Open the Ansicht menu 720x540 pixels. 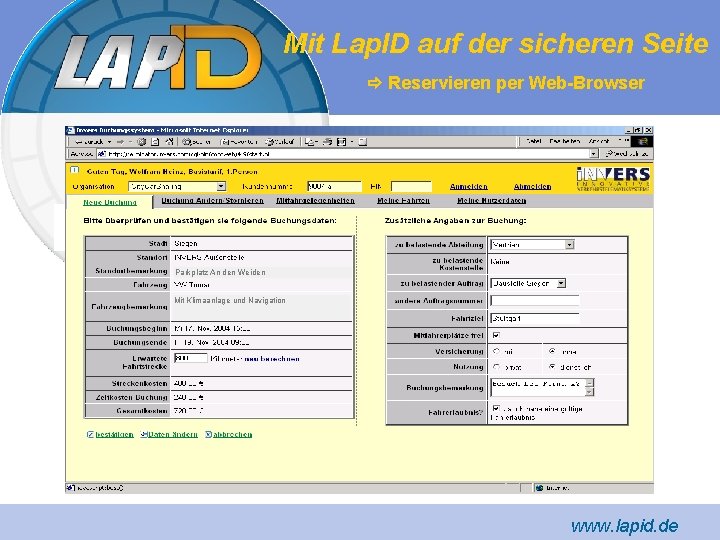599,141
